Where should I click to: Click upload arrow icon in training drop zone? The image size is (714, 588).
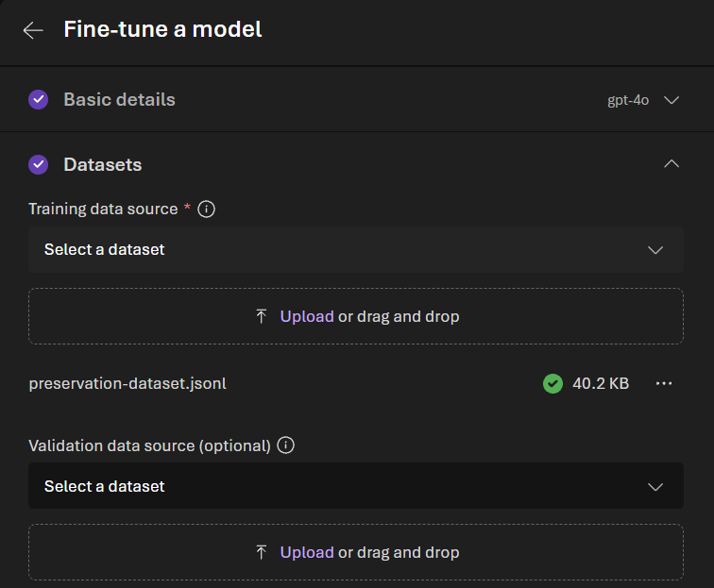click(x=261, y=316)
